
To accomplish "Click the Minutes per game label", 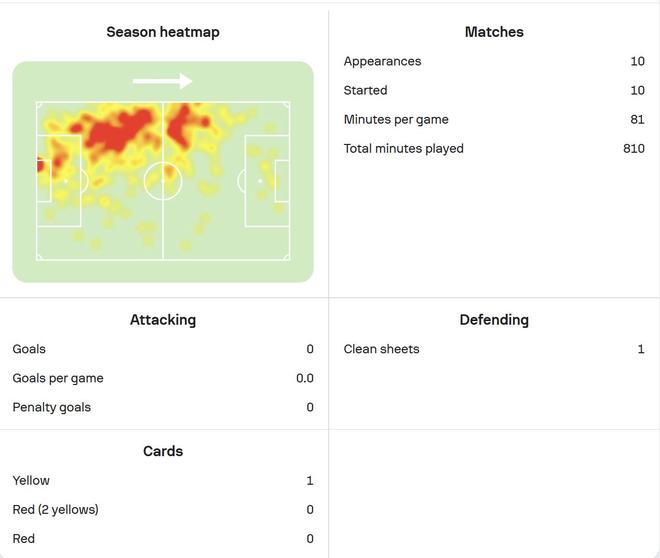I will [396, 119].
